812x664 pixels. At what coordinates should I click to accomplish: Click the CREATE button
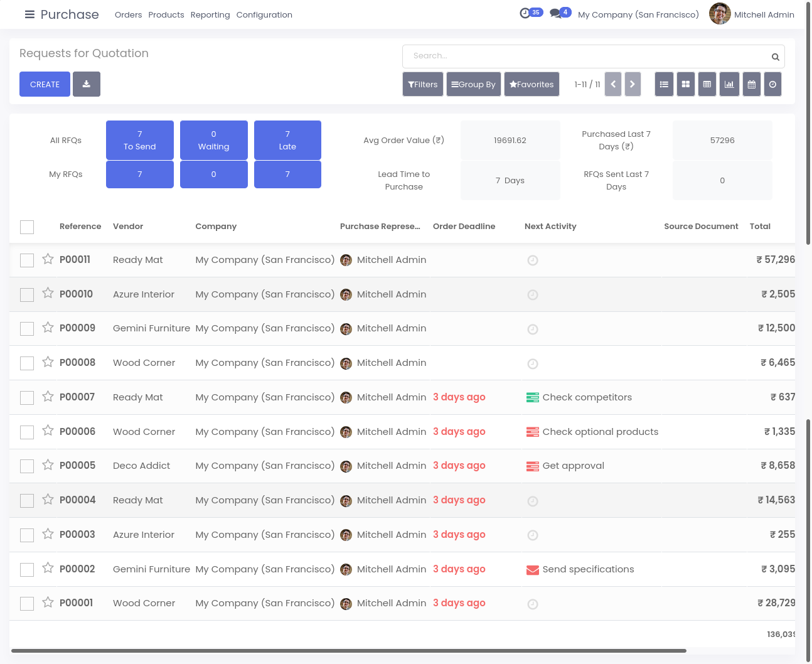tap(45, 84)
